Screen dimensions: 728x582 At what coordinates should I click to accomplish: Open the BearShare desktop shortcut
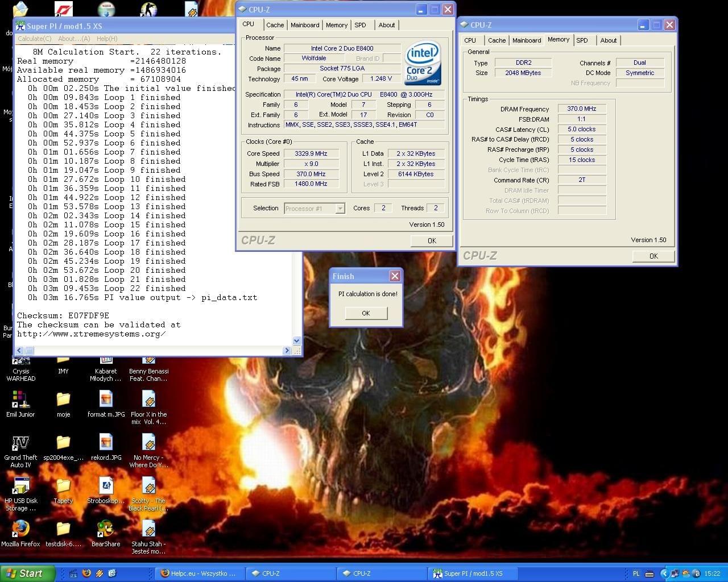(x=106, y=533)
